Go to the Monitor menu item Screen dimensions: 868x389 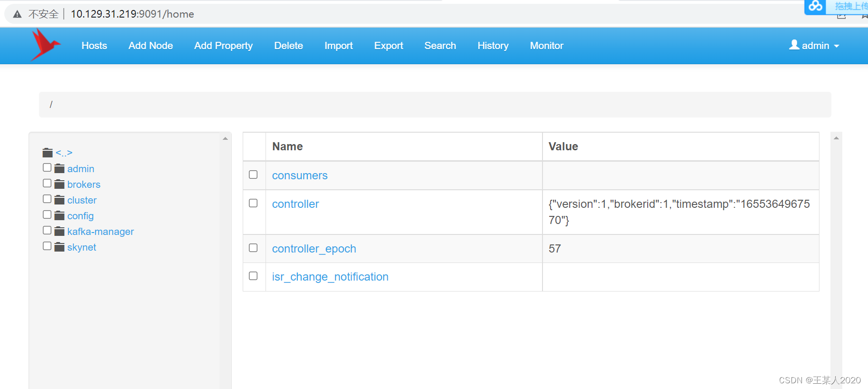click(x=546, y=46)
